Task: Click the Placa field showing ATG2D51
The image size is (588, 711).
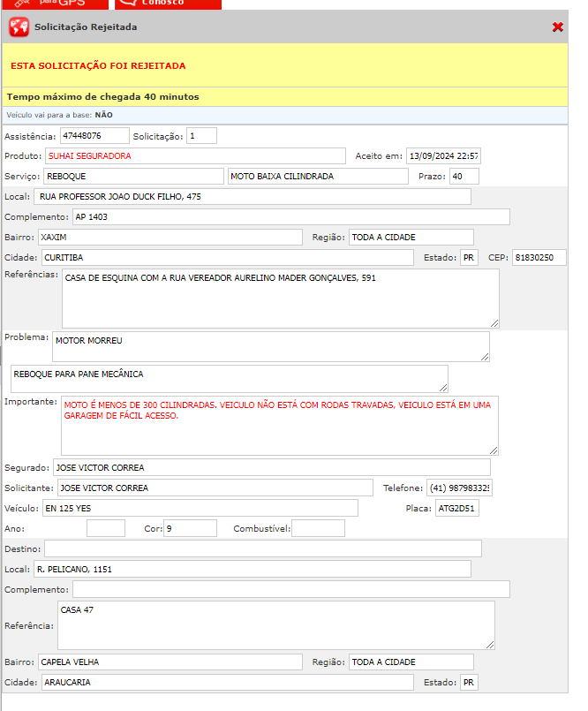Action: click(457, 509)
